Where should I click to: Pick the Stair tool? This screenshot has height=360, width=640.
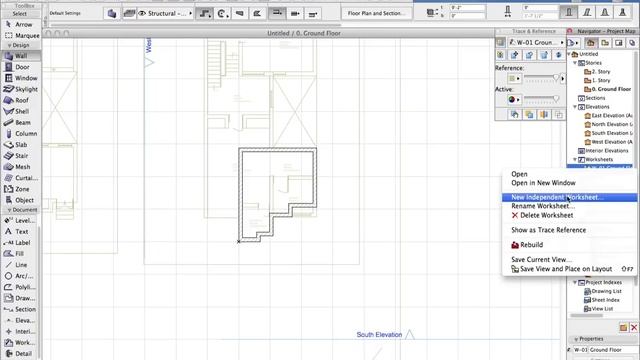coord(20,156)
